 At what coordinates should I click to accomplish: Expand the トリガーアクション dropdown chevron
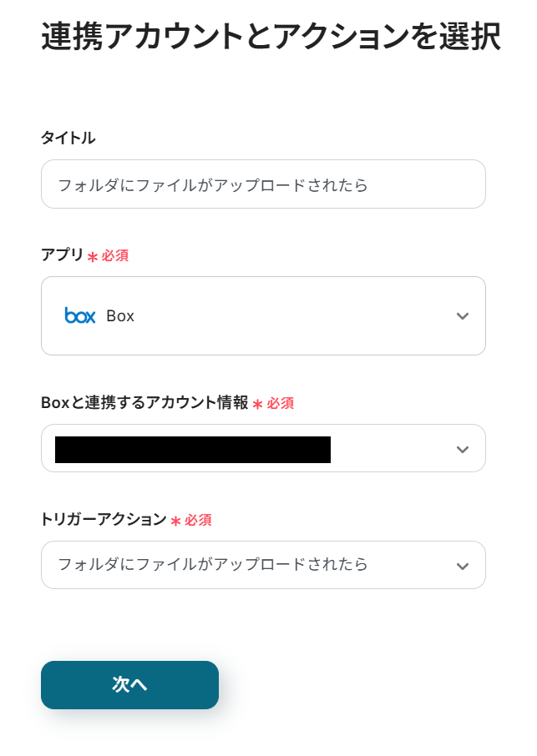tap(463, 566)
